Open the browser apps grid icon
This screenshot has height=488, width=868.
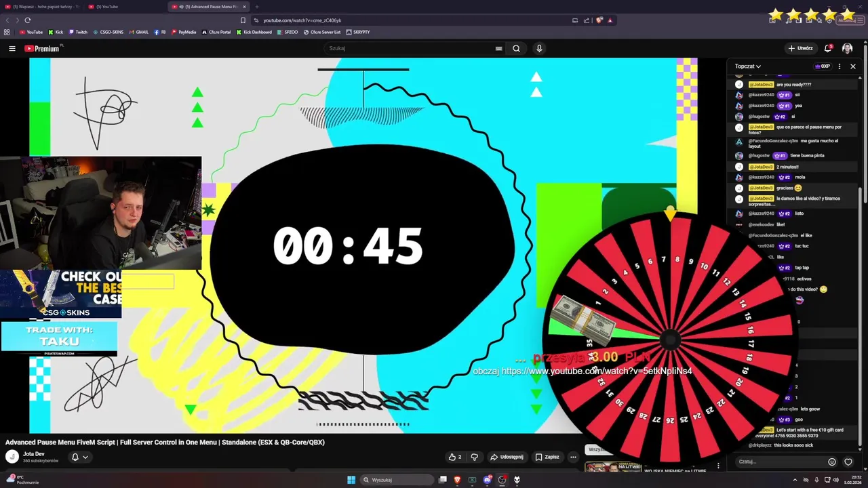click(7, 32)
